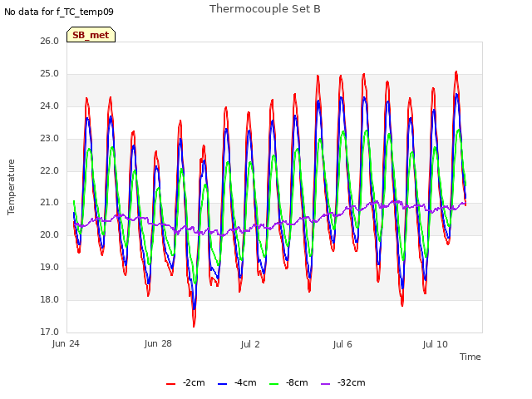
Task: Click the Jun 24 x-axis tick label
Action: coord(66,344)
